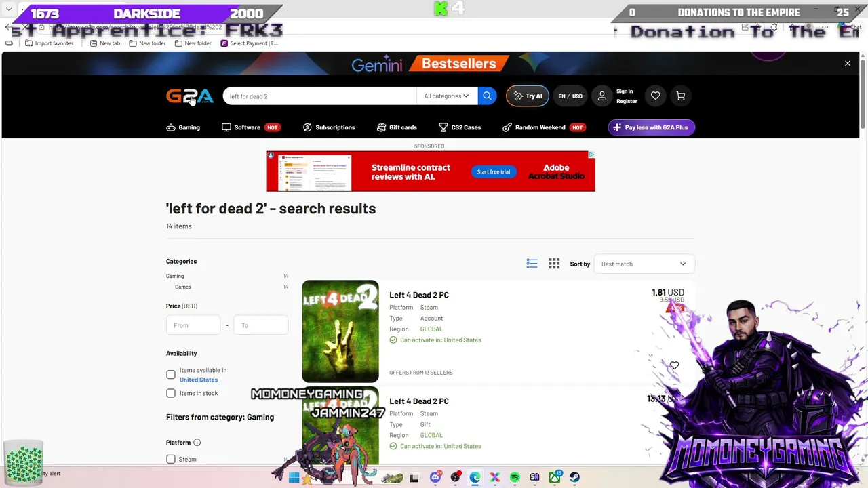The image size is (868, 488).
Task: Click the 'United States' availability link
Action: [x=199, y=380]
